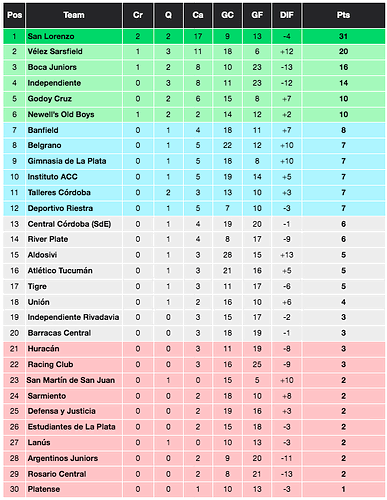Select Aldosivi's +13 goal difference cell
Screen dimensions: 387x500
tap(287, 255)
